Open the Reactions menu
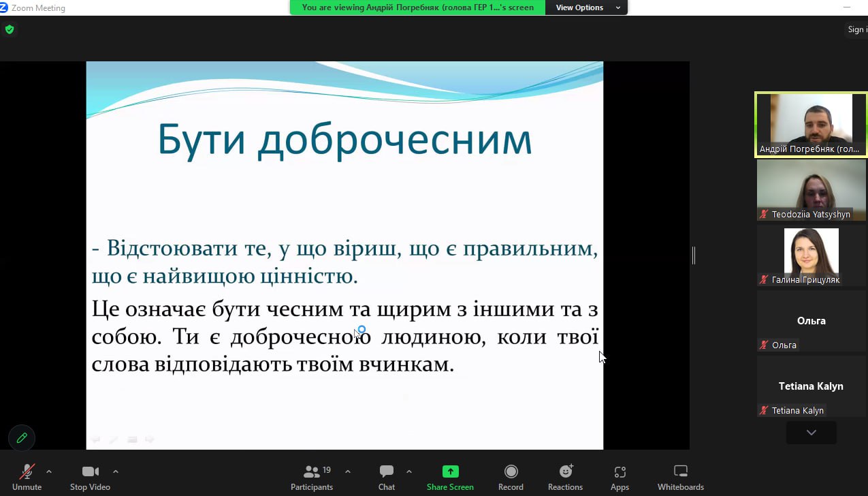The height and width of the screenshot is (496, 868). (x=565, y=477)
